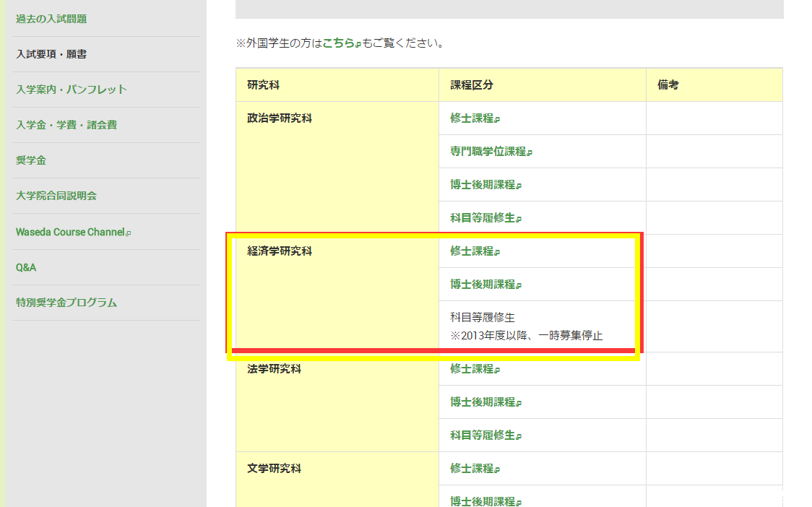Open 修士課程 link for 政治学研究科

point(472,118)
